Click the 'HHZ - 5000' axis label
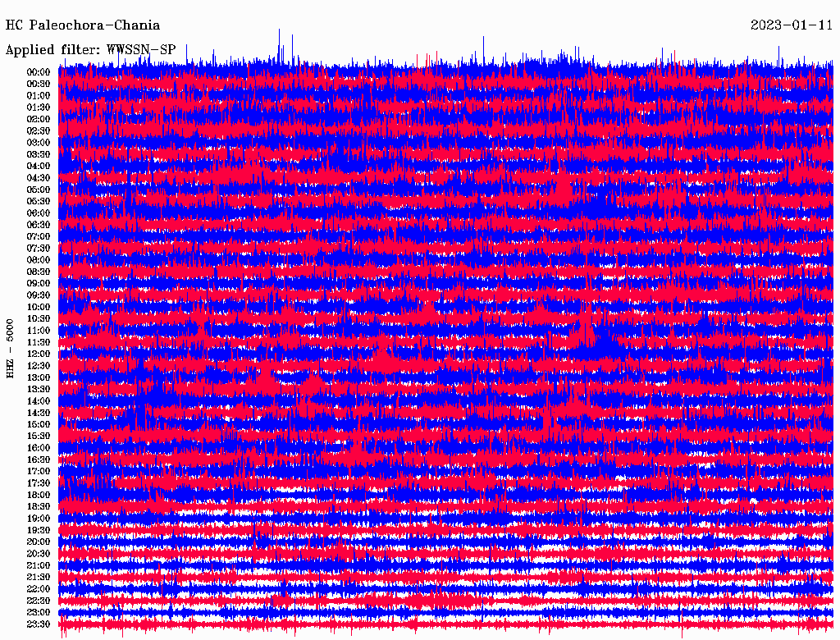Viewport: 840px width, 640px height. pyautogui.click(x=10, y=349)
